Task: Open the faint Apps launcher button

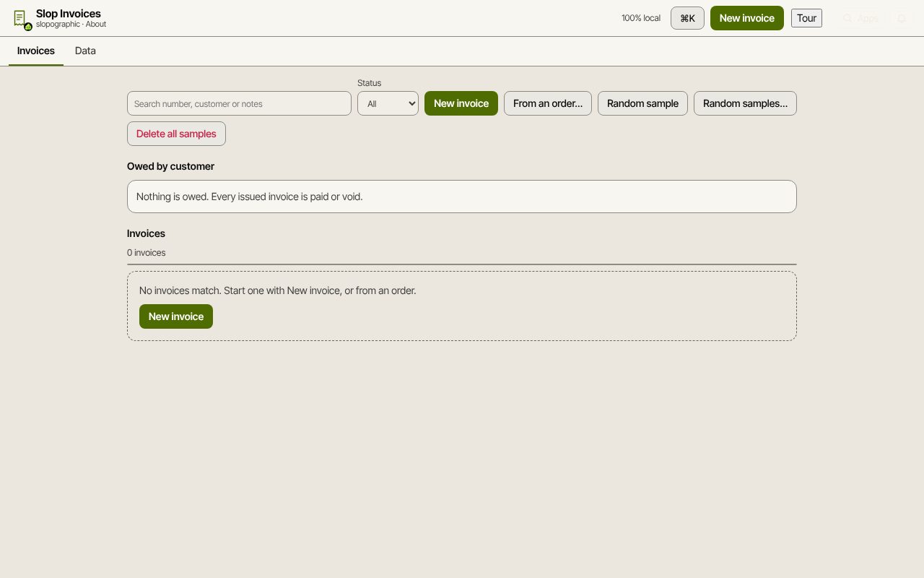Action: click(x=861, y=18)
